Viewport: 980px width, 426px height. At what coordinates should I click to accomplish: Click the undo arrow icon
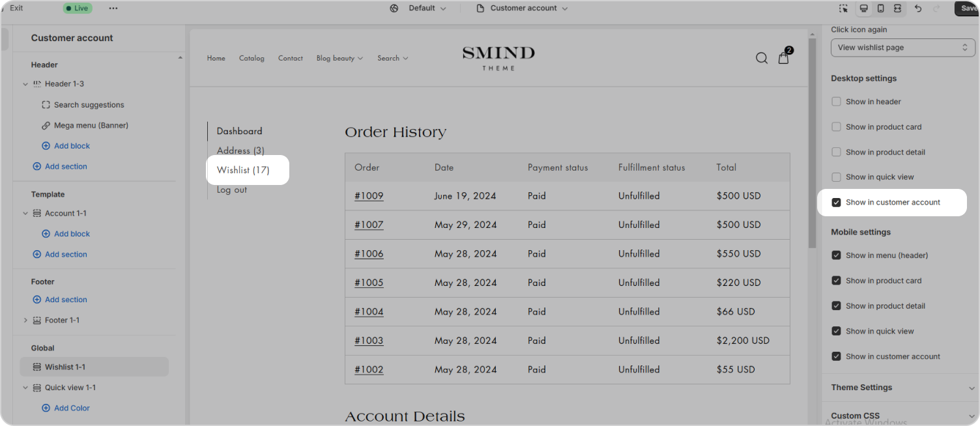(x=918, y=8)
